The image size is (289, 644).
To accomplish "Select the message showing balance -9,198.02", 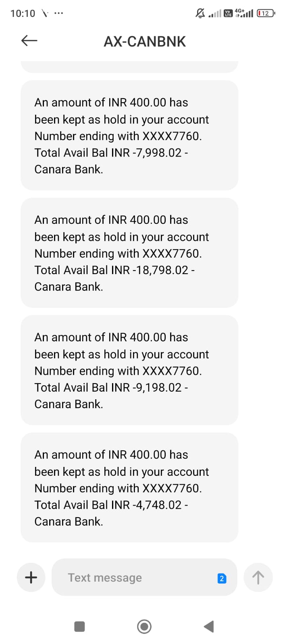I will (x=129, y=370).
